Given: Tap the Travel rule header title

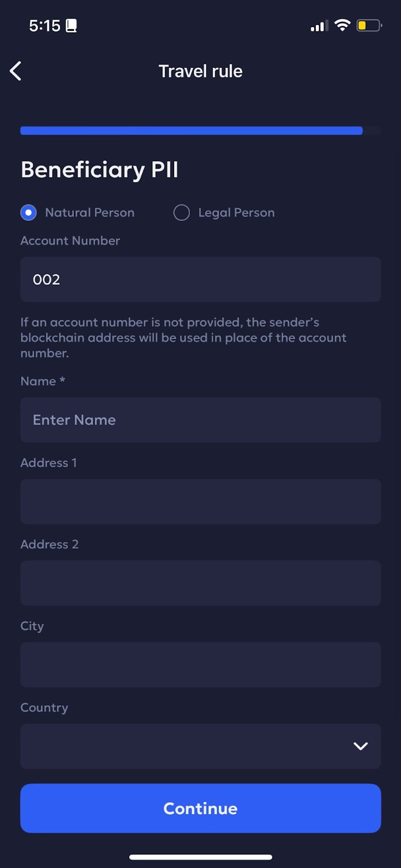Looking at the screenshot, I should (201, 71).
